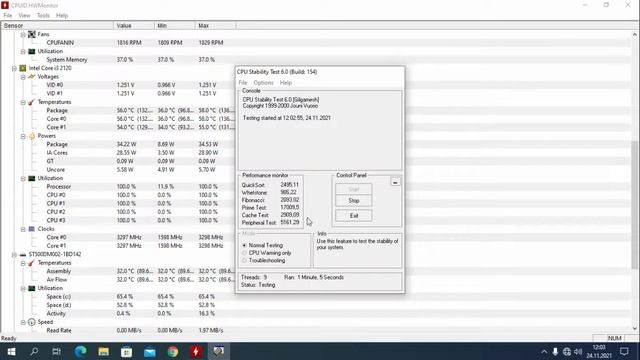This screenshot has height=360, width=640.
Task: Open Microsoft Store from taskbar
Action: (127, 351)
